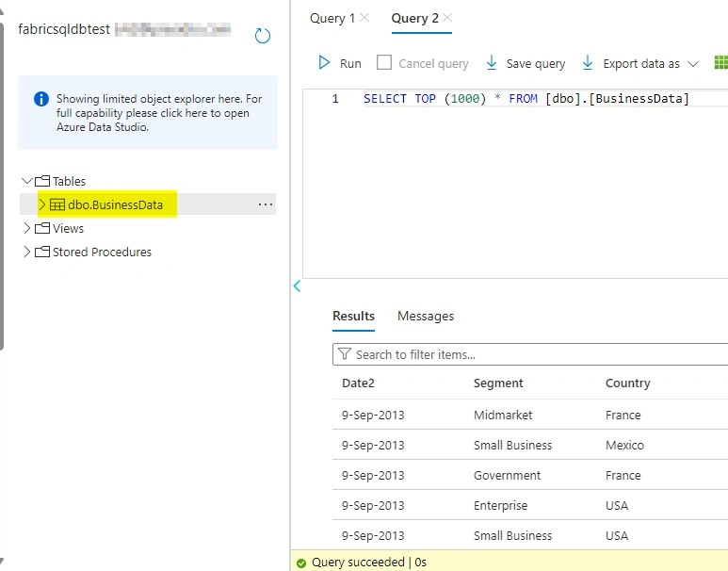Open the dbo.BusinessData ellipsis menu

[x=265, y=204]
